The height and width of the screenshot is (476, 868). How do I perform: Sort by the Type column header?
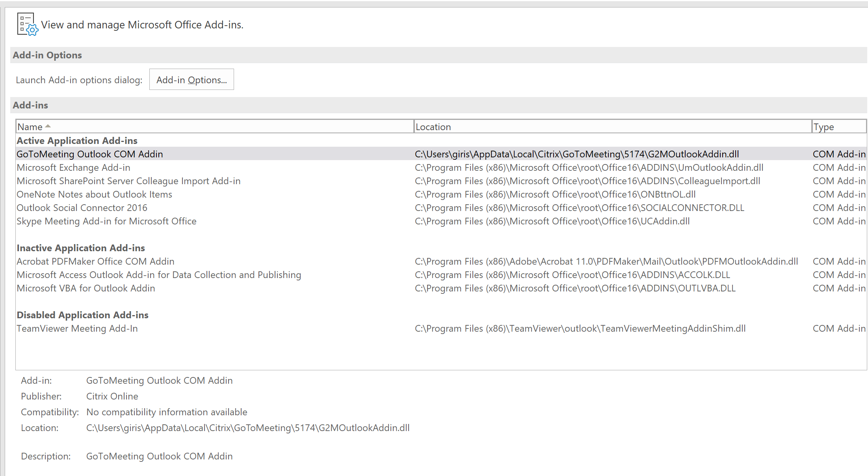[x=839, y=127]
